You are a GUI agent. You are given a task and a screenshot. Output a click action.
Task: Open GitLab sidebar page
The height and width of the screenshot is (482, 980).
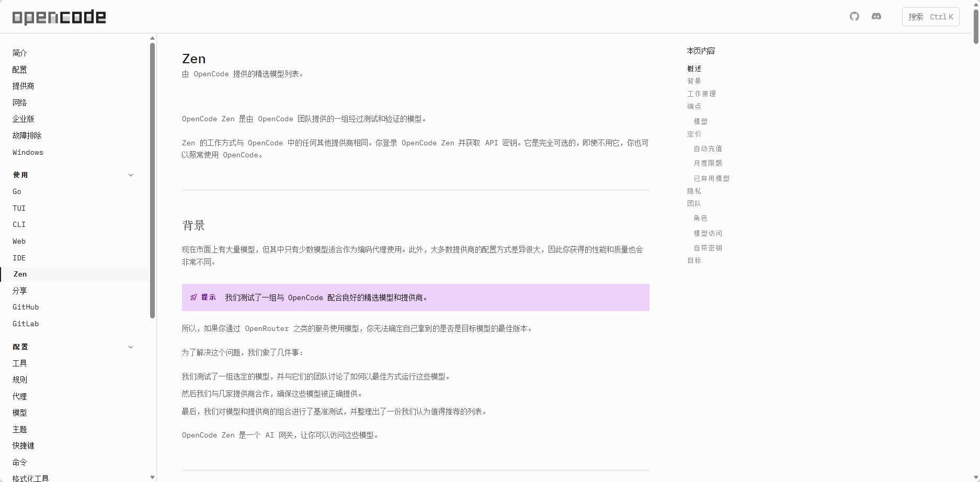click(x=26, y=324)
